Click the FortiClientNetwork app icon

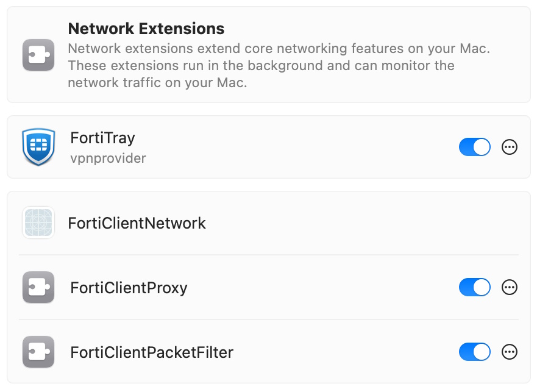click(38, 223)
